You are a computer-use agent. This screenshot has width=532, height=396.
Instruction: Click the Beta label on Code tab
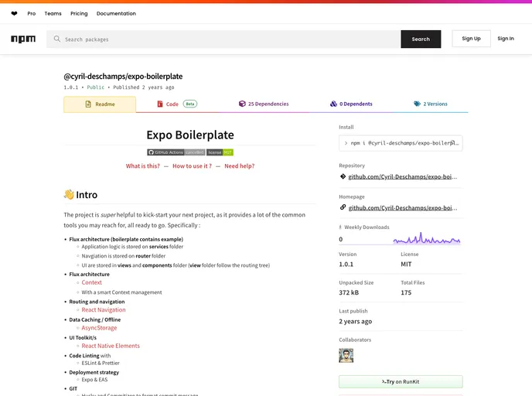coord(190,104)
